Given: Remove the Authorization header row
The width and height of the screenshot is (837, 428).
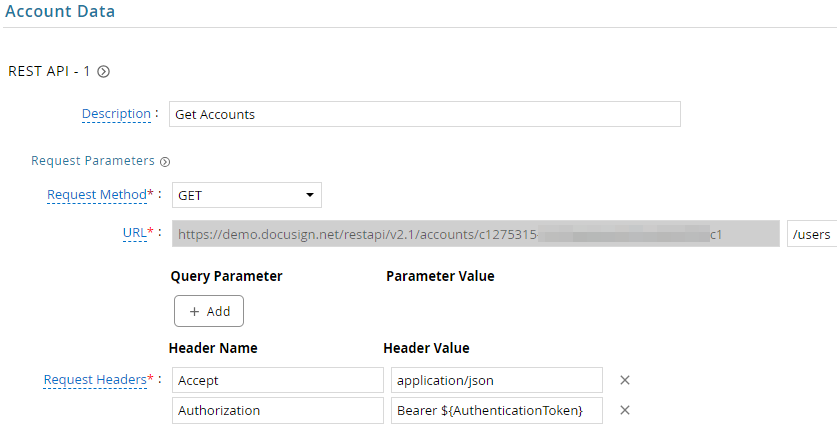Looking at the screenshot, I should point(625,410).
